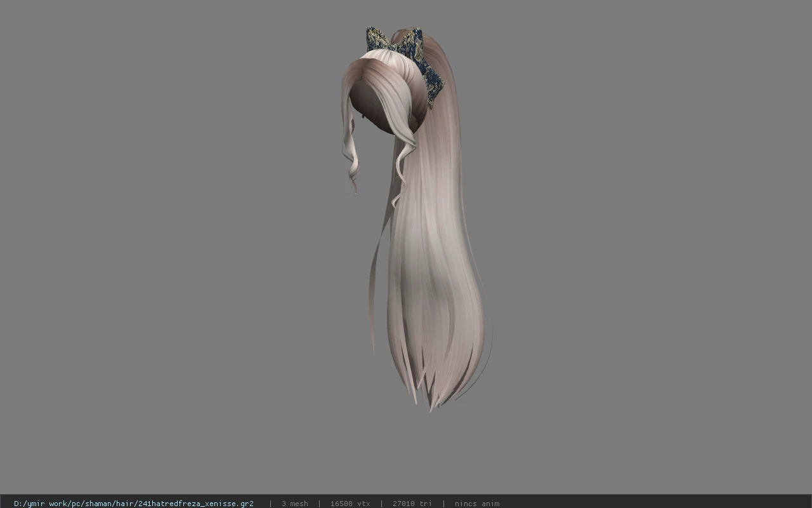Click the '16508 vtx' vertex count
Screen dimensions: 812x508
tap(350, 504)
